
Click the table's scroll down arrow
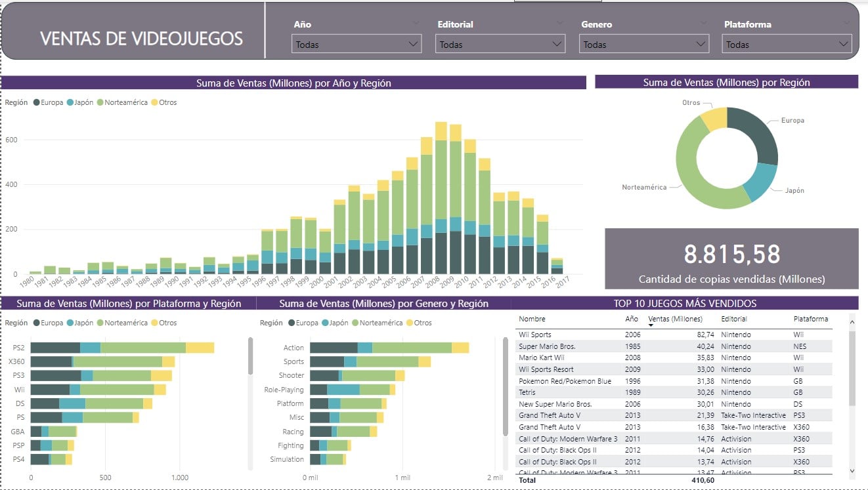tap(852, 470)
